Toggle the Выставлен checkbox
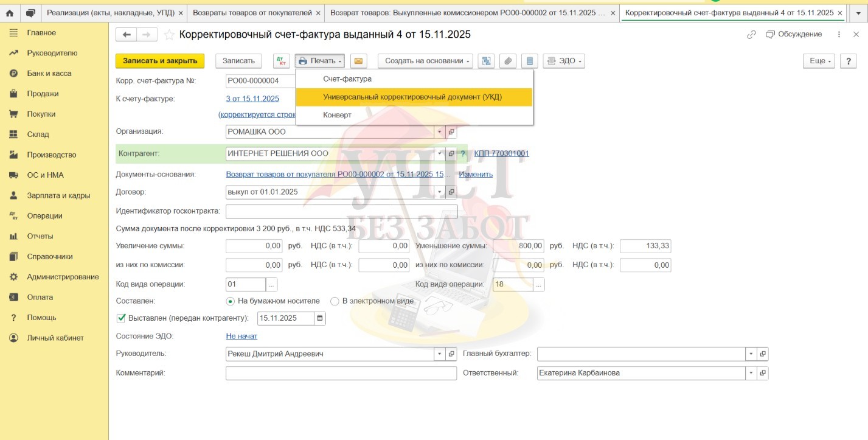This screenshot has height=440, width=868. coord(121,318)
